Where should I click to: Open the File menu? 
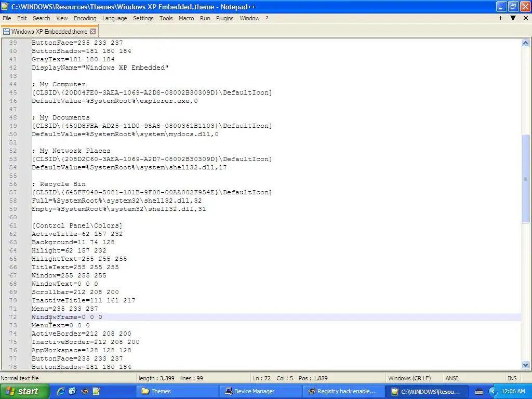(7, 18)
